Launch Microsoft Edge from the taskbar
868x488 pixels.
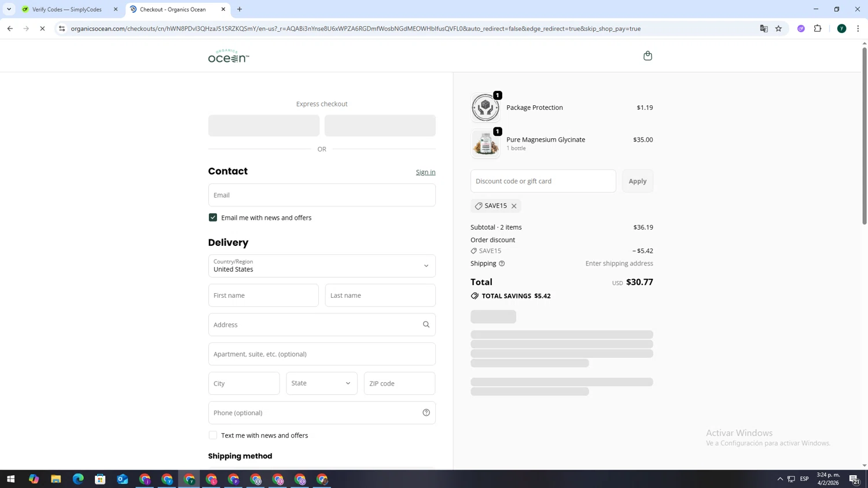tap(78, 479)
